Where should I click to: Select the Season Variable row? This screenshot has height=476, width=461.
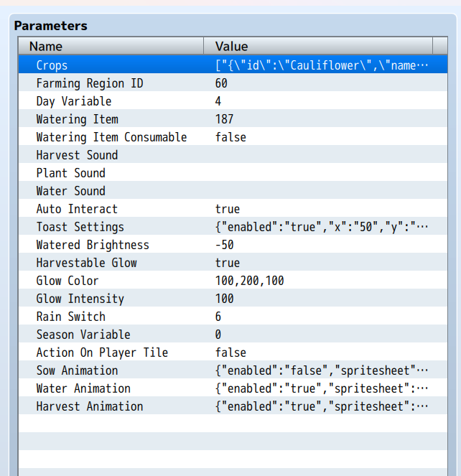click(83, 335)
